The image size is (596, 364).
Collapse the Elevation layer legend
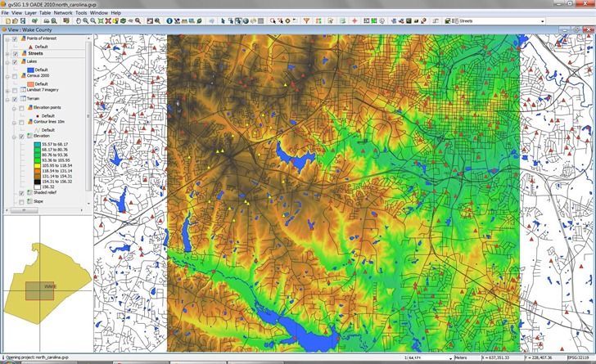[13, 137]
